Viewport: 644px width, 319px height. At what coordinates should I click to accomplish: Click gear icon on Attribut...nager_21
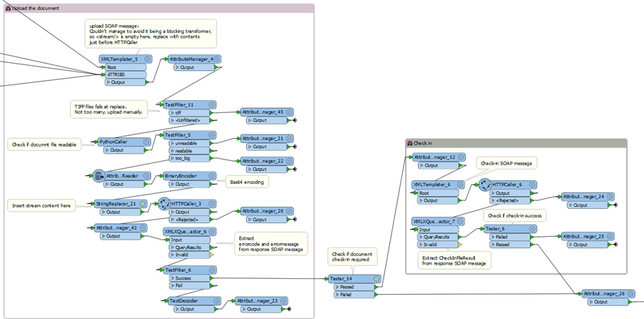point(289,138)
